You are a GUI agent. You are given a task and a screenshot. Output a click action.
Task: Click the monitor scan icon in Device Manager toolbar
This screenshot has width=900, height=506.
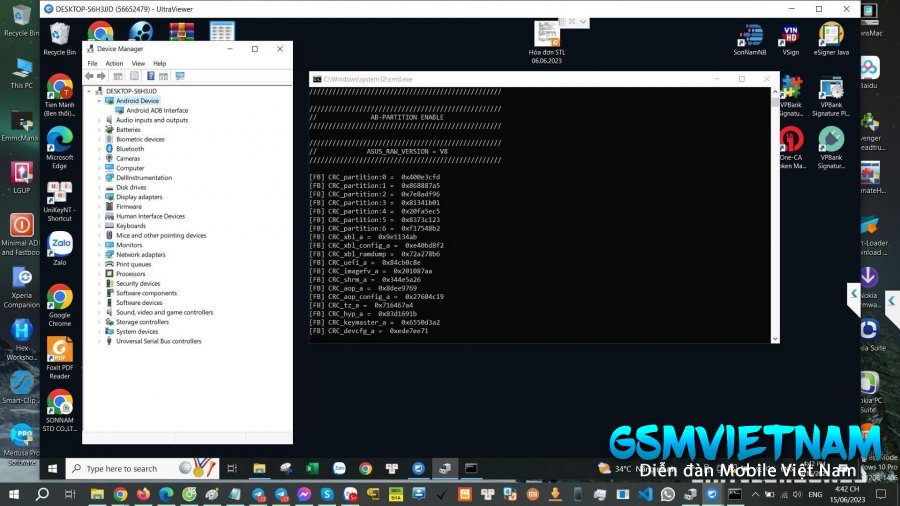coord(180,76)
